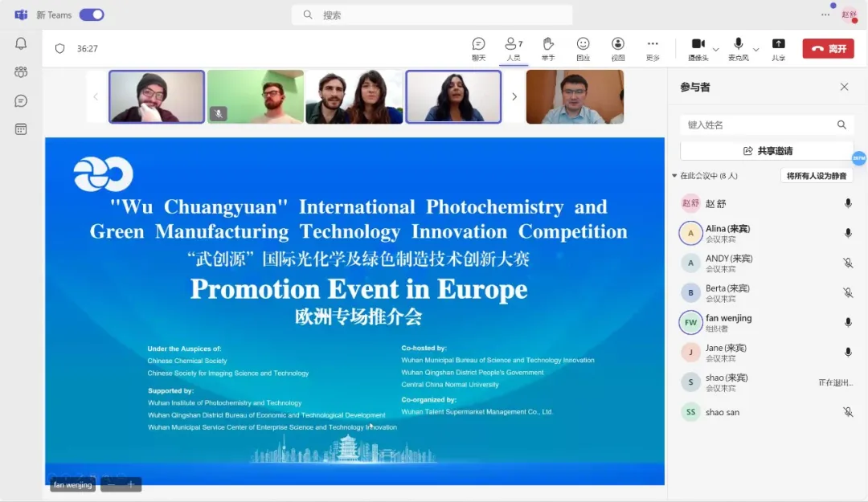
Task: Close the participants panel
Action: click(x=844, y=87)
